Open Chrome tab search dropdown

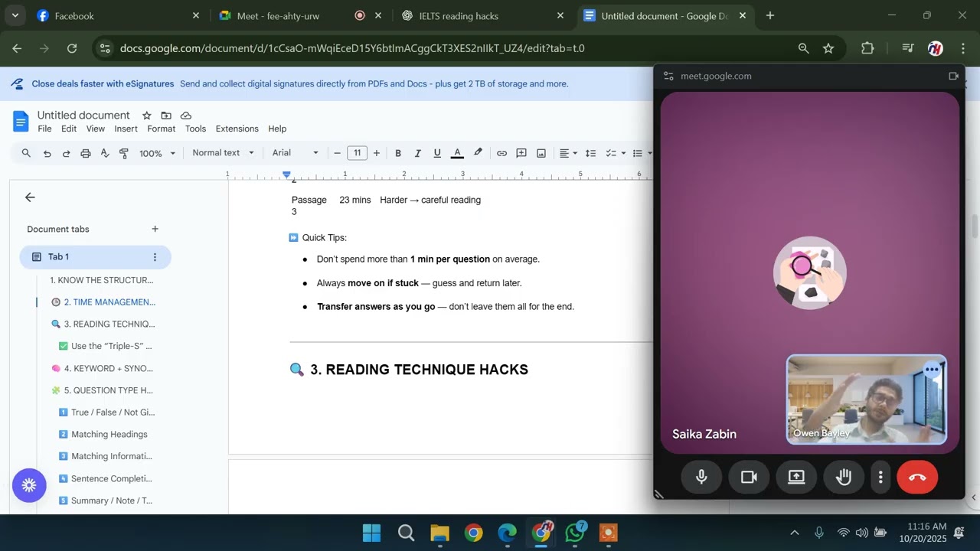15,15
